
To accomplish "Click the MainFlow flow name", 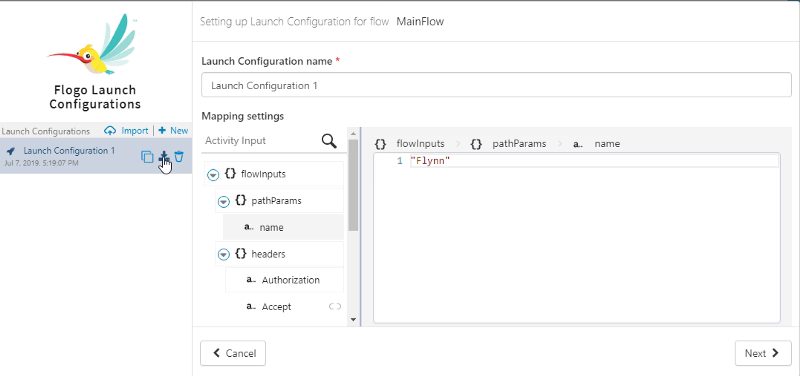I will (x=420, y=21).
